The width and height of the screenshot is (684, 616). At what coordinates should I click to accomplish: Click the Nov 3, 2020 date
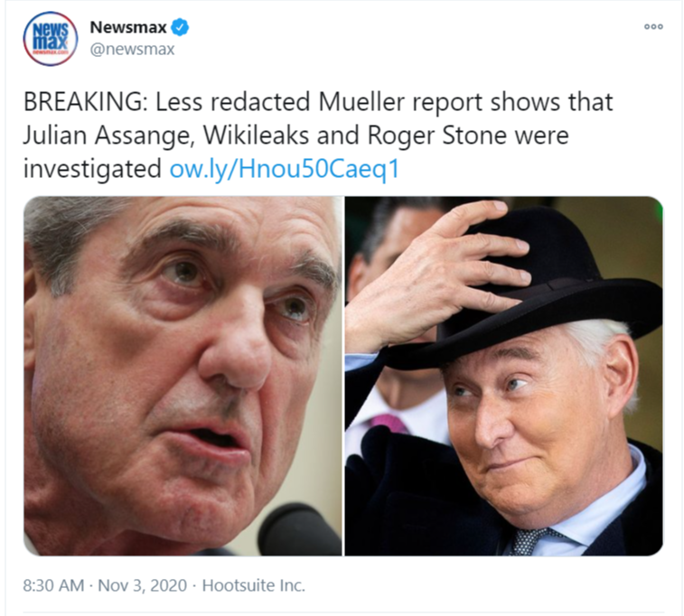(x=142, y=585)
